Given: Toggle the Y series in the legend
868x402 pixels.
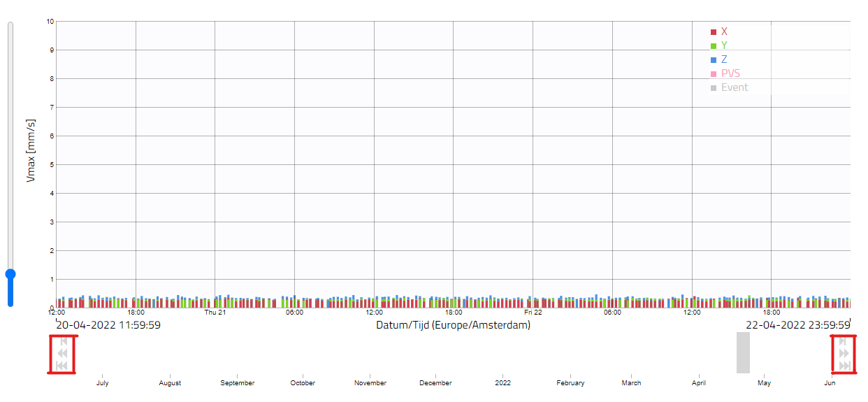Looking at the screenshot, I should tap(719, 45).
